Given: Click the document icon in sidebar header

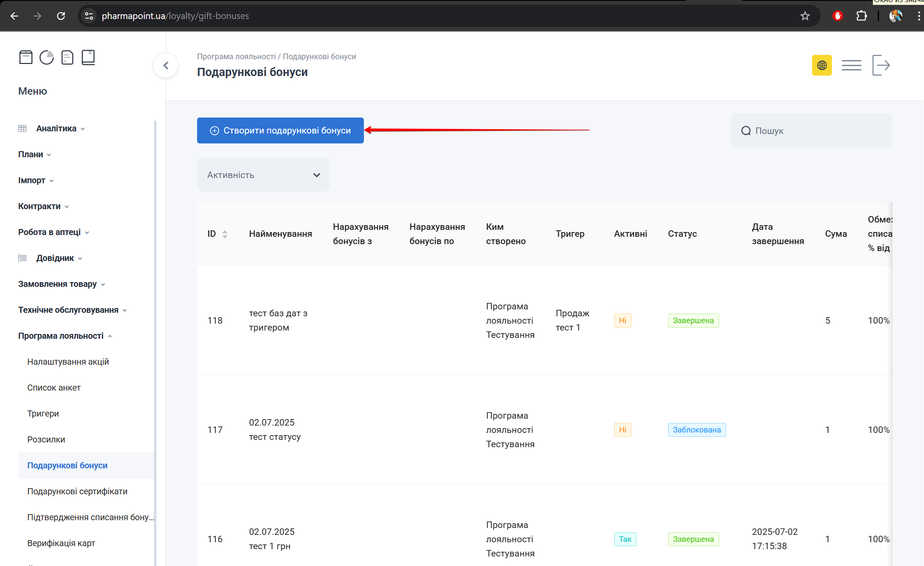Looking at the screenshot, I should (67, 57).
